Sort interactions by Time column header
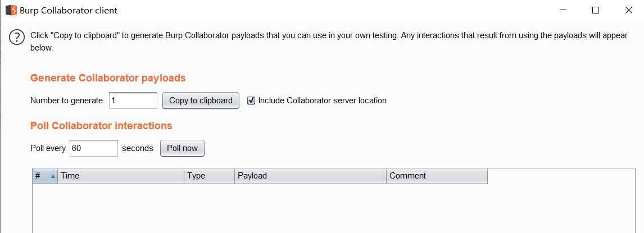 (x=121, y=176)
